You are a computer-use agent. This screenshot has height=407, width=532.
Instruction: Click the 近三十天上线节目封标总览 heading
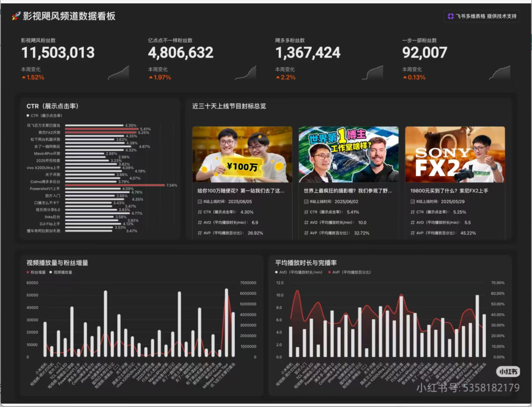229,106
